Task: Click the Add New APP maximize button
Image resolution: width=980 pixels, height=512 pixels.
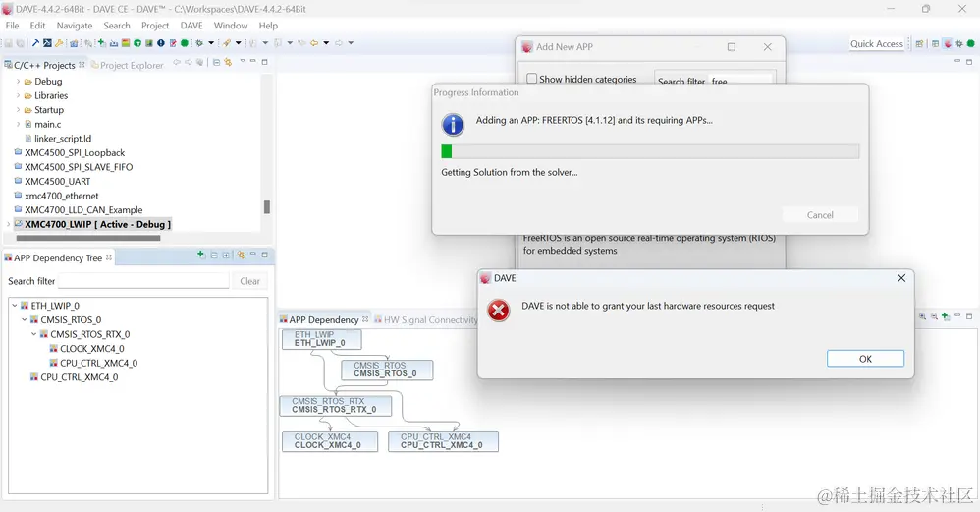Action: coord(732,47)
